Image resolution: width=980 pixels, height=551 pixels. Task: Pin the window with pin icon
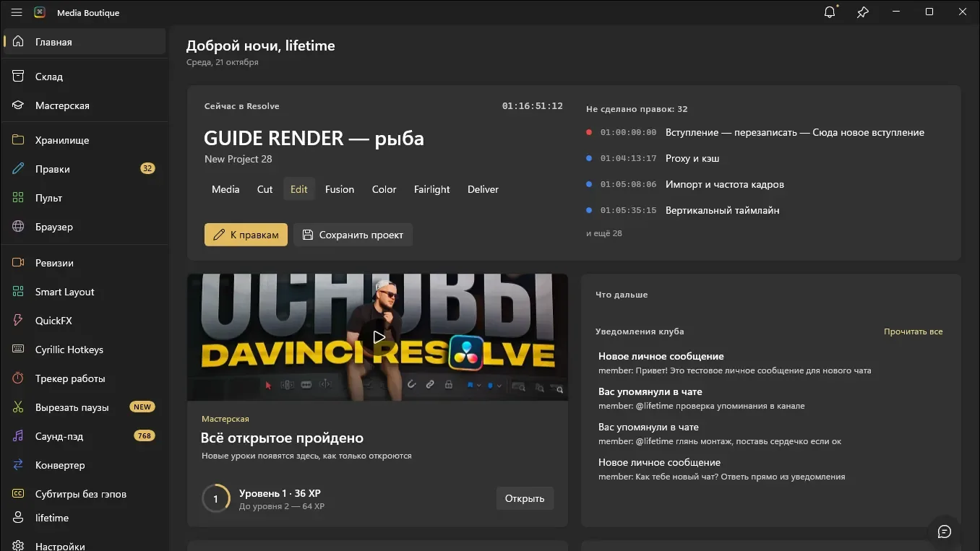click(863, 12)
